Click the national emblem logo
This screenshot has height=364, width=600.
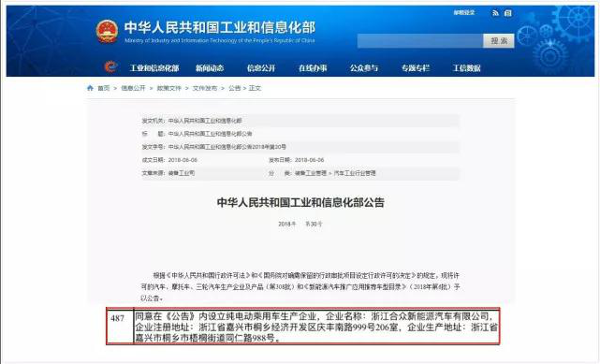pos(107,31)
